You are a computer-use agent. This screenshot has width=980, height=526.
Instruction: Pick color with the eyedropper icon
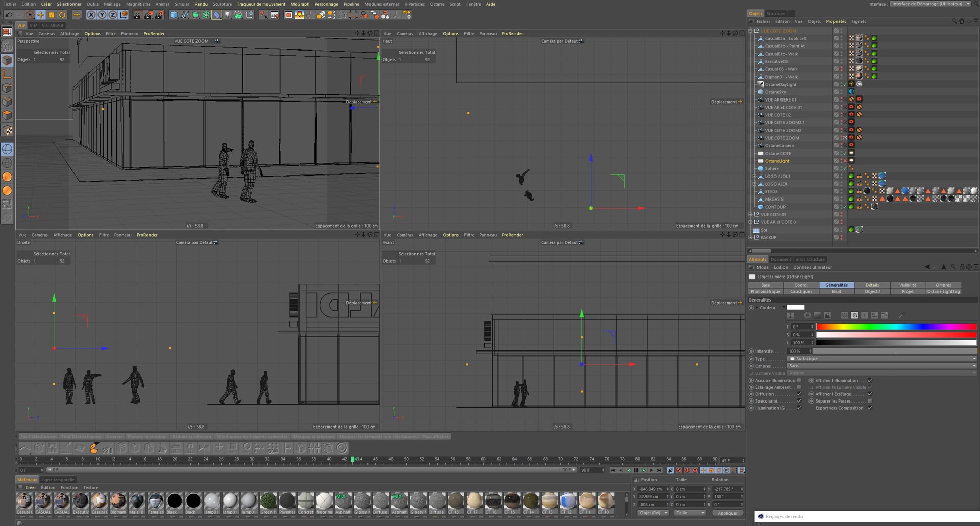pos(901,315)
